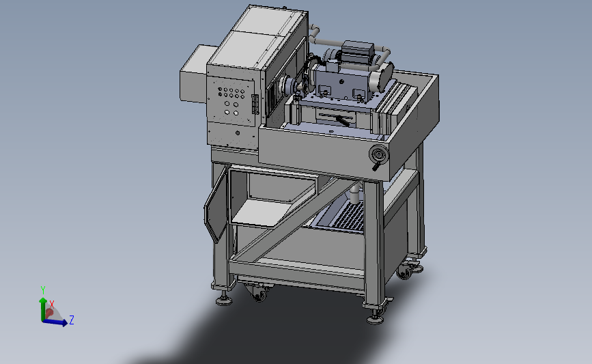Select the top cover of the tall cabinet
The height and width of the screenshot is (364, 592).
[x=259, y=37]
